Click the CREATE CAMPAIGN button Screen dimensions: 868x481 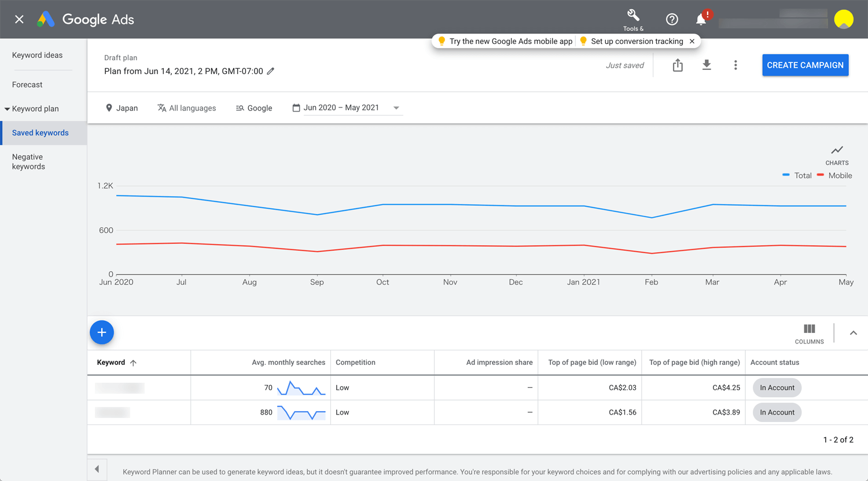[805, 65]
